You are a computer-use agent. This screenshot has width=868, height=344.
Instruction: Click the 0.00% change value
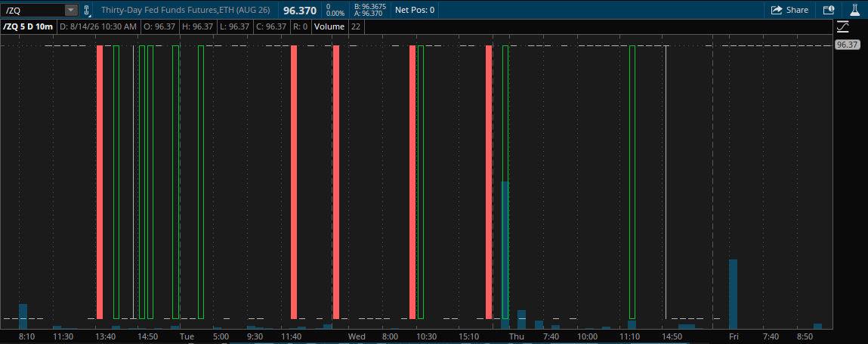coord(335,14)
